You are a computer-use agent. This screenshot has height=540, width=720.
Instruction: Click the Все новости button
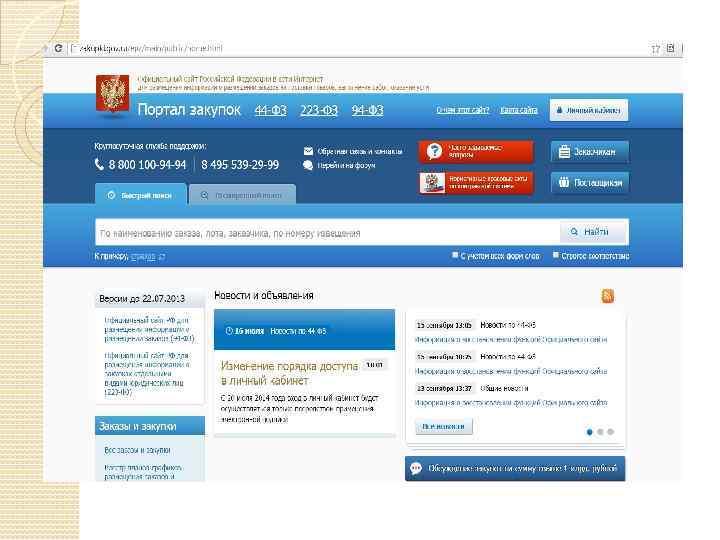click(444, 427)
